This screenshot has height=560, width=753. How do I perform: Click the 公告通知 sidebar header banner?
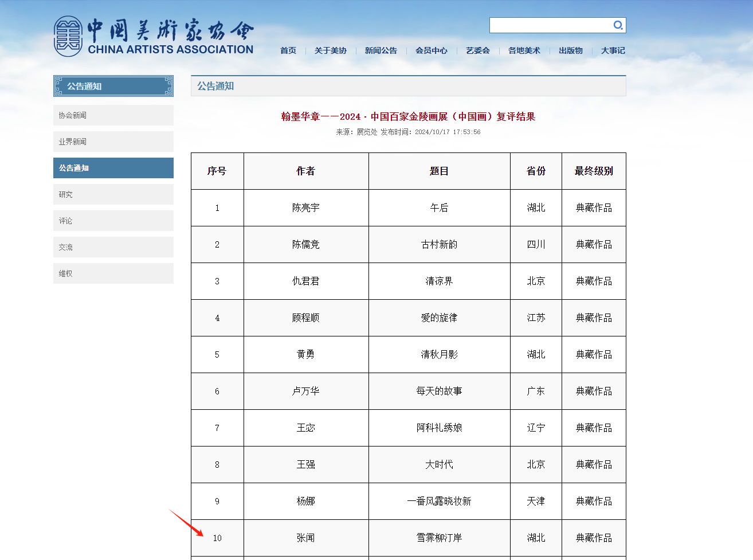113,86
